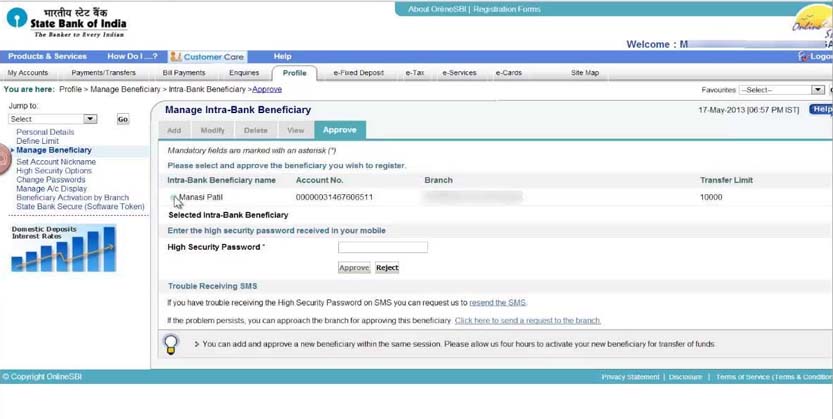
Task: Open the e-Fixed Deposit tab
Action: 359,73
